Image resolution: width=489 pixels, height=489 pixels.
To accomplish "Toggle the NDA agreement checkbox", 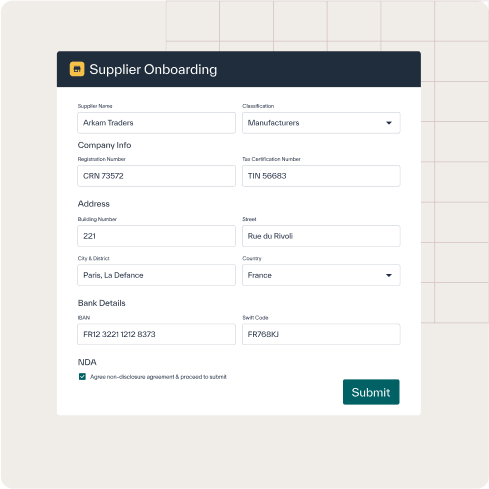I will (82, 377).
